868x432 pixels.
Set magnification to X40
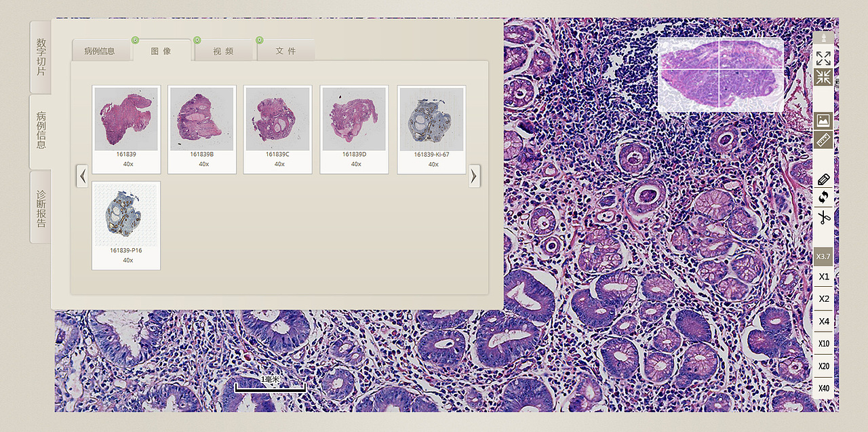tap(823, 388)
